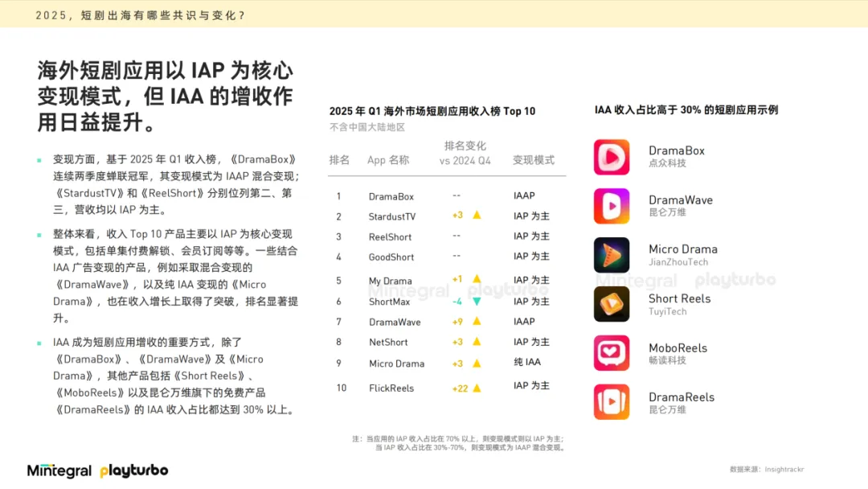This screenshot has height=489, width=868.
Task: Click the top banner question text
Action: point(141,15)
